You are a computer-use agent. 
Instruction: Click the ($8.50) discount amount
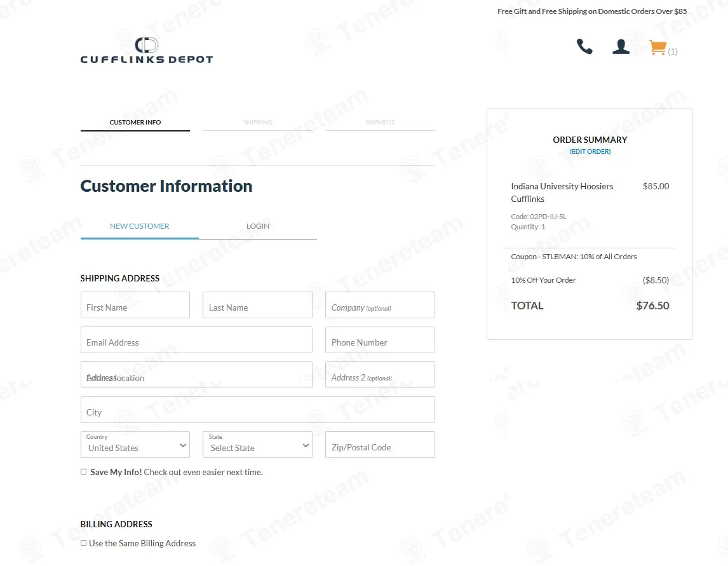pos(656,280)
